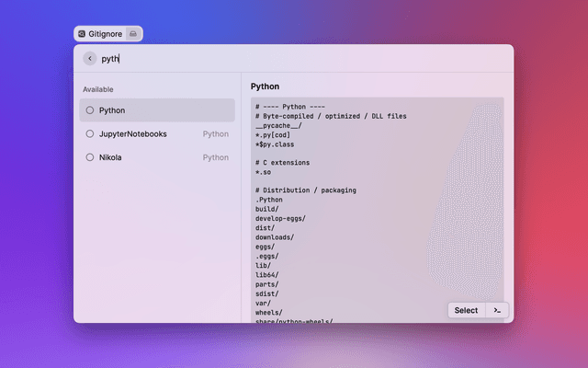
Task: Open the actions panel terminal icon
Action: 497,310
